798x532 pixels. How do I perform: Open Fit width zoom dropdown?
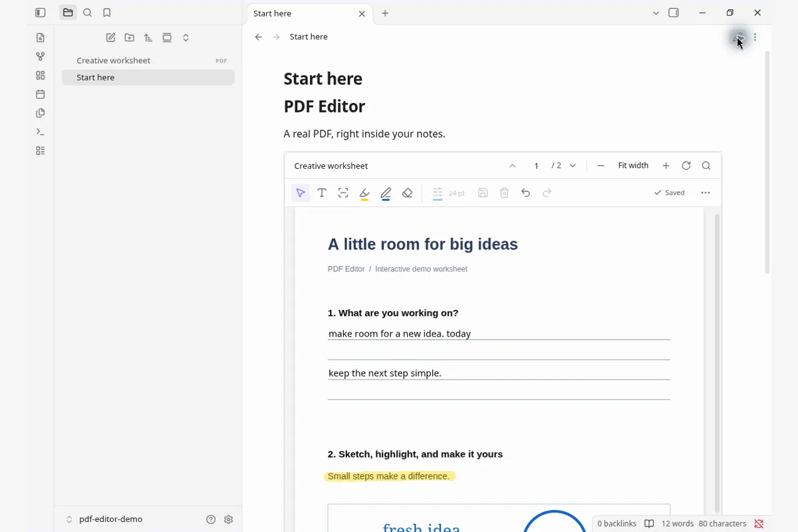[633, 166]
